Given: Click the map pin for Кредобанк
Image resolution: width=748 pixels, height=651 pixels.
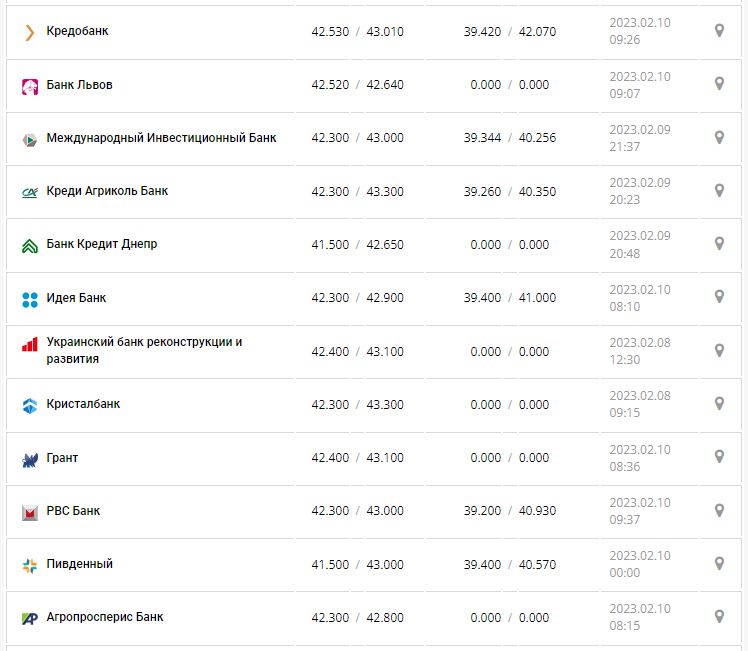Looking at the screenshot, I should 718,31.
